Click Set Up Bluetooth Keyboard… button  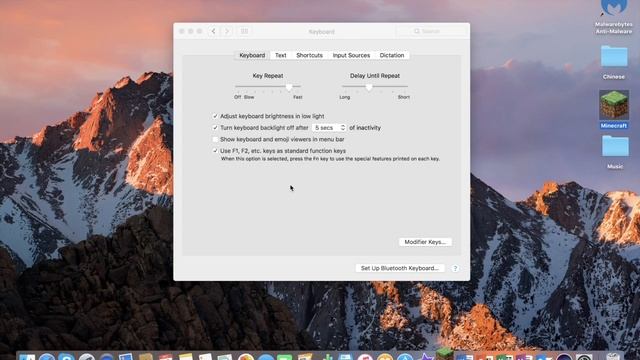pyautogui.click(x=400, y=268)
